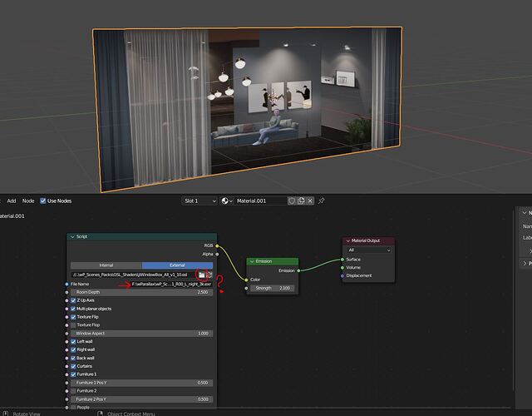Click the Window Aspect input socket

[66, 334]
